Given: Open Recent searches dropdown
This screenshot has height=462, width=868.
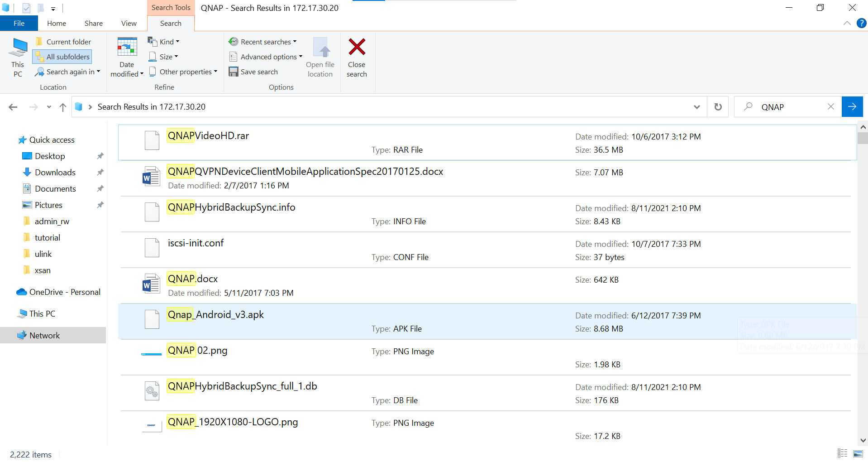Looking at the screenshot, I should [x=262, y=42].
